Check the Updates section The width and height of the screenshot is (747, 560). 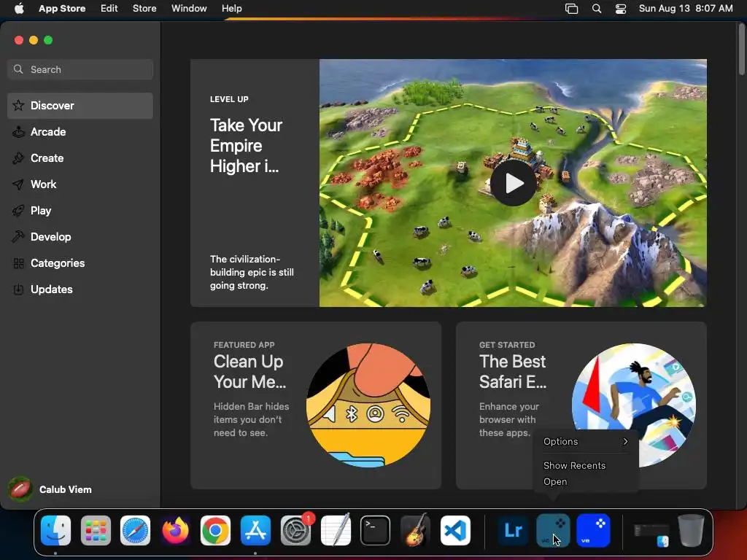pos(80,289)
